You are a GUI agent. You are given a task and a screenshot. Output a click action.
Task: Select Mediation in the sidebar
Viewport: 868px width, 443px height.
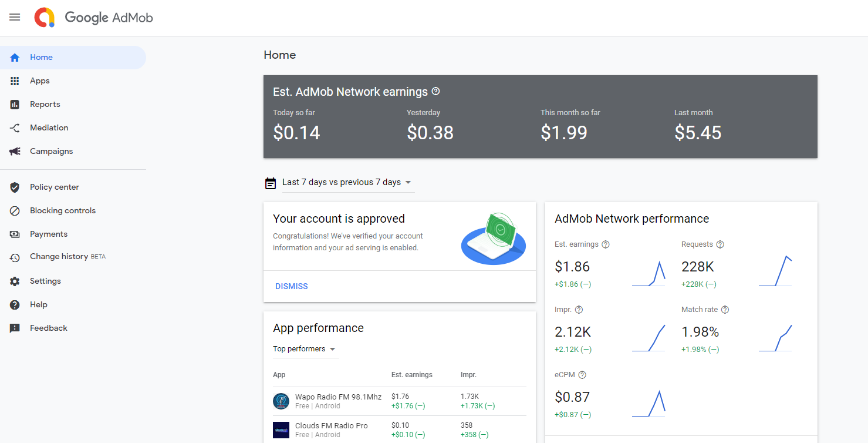coord(49,128)
